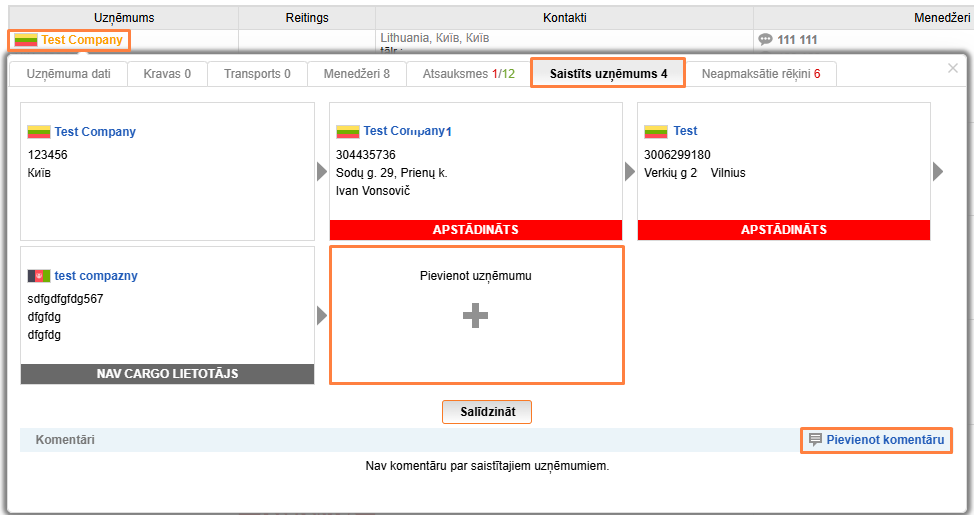View the Atsauksmes tab
974x516 pixels.
click(468, 74)
